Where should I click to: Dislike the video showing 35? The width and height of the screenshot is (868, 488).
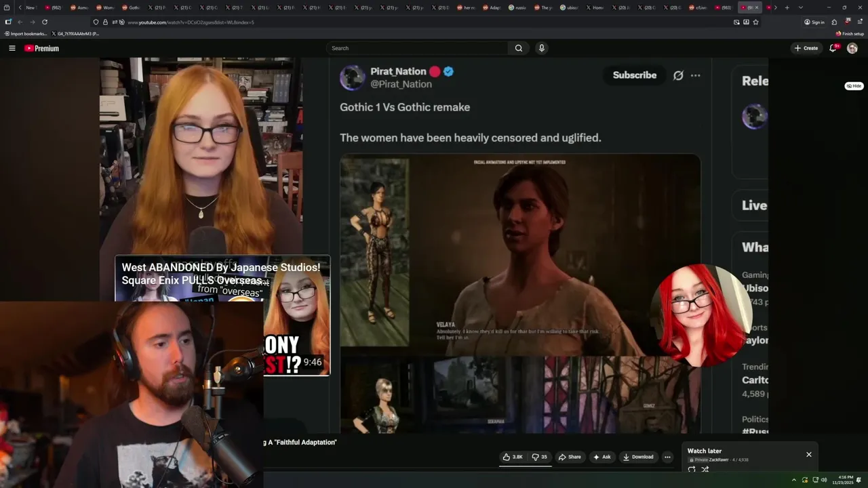[540, 457]
